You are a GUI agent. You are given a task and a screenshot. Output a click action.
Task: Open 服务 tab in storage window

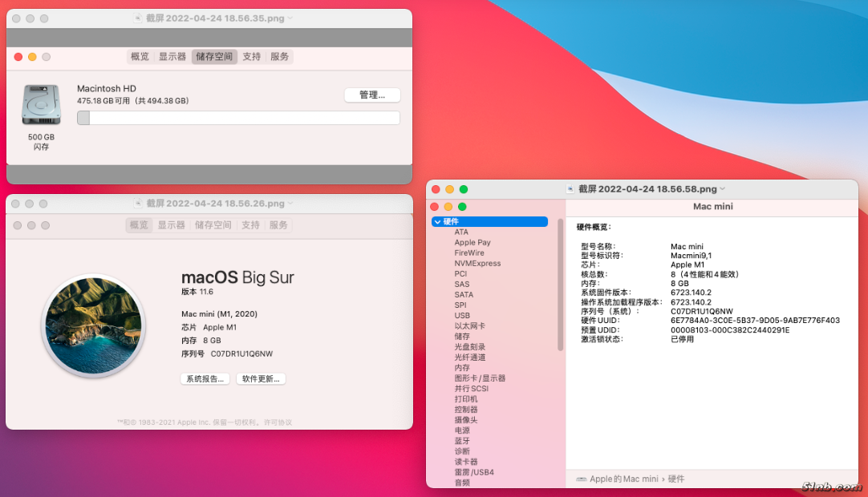click(279, 56)
